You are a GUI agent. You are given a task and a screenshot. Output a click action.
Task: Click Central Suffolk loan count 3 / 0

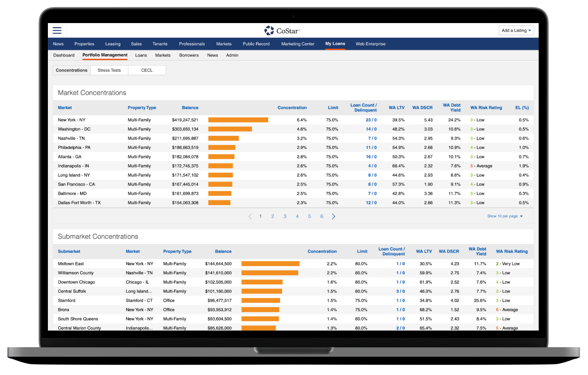(400, 292)
